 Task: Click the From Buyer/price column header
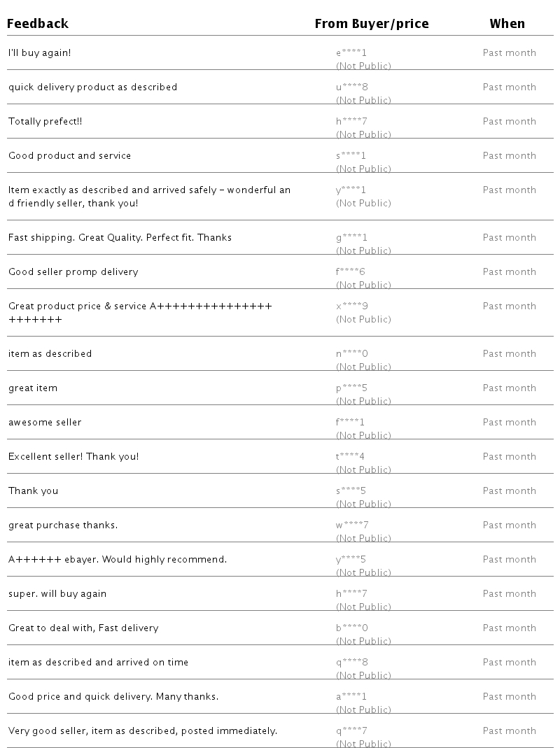[x=371, y=24]
